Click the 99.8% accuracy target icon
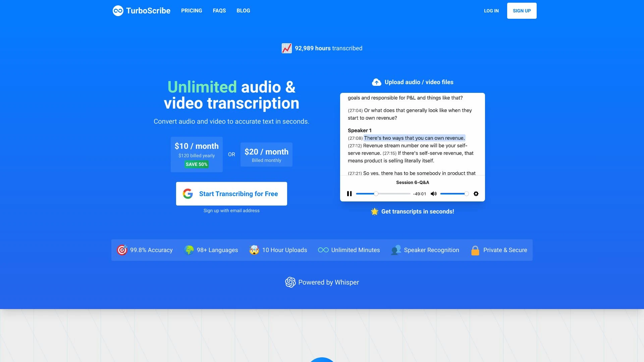The image size is (644, 362). pyautogui.click(x=122, y=250)
